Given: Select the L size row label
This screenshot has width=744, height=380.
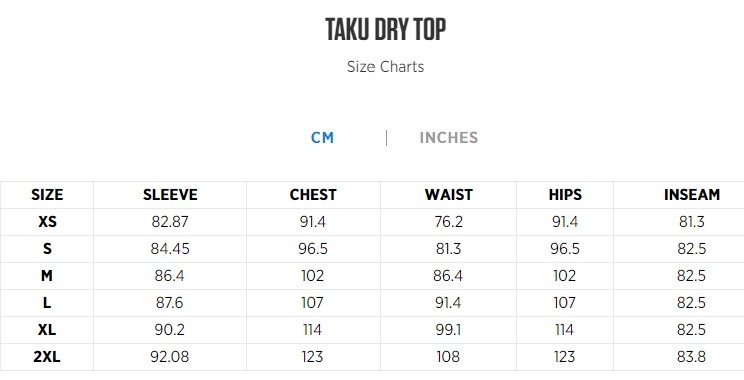Looking at the screenshot, I should pyautogui.click(x=47, y=303).
